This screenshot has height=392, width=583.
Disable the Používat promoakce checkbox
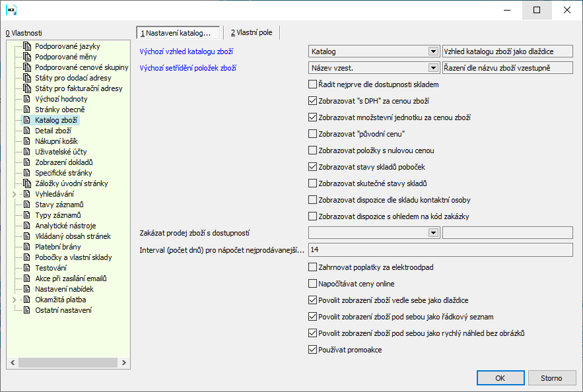pyautogui.click(x=313, y=350)
